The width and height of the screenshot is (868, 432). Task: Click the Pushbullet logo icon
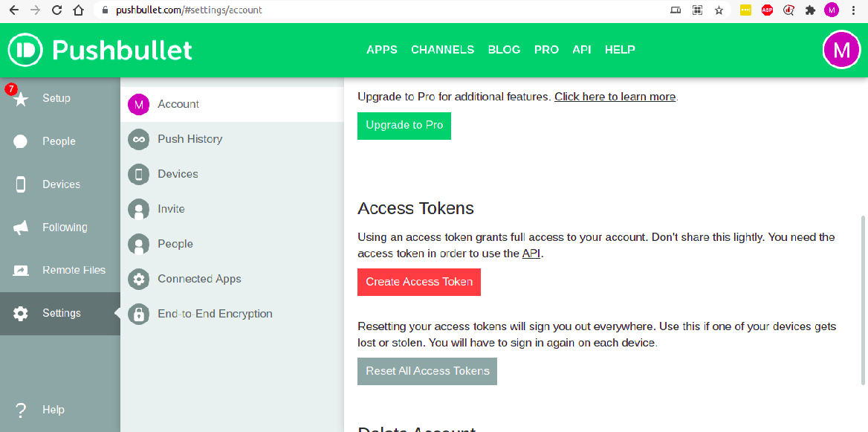tap(27, 50)
